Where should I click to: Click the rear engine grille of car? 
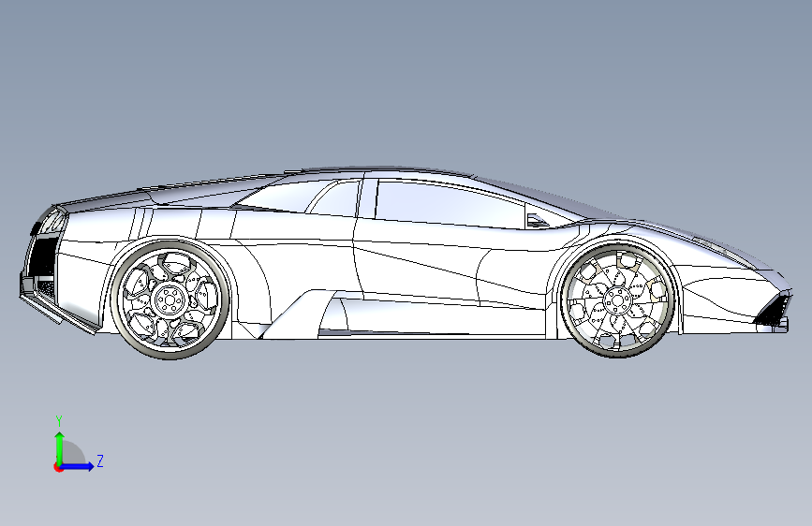[44, 255]
